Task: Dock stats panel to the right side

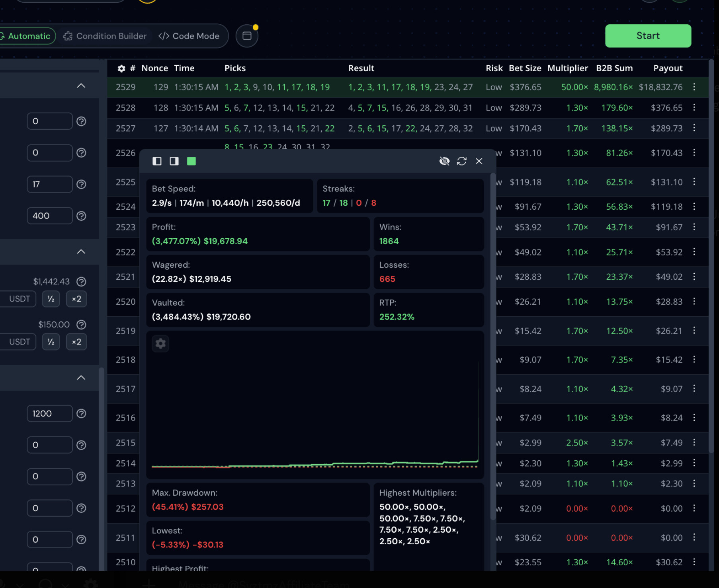Action: point(174,161)
